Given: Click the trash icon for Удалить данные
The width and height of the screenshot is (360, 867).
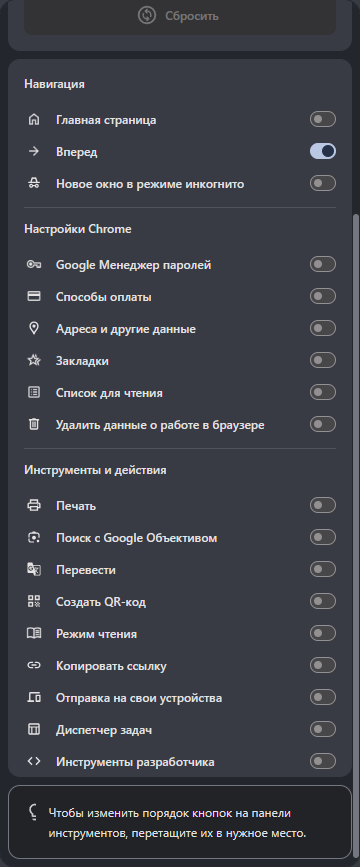Looking at the screenshot, I should click(x=34, y=425).
